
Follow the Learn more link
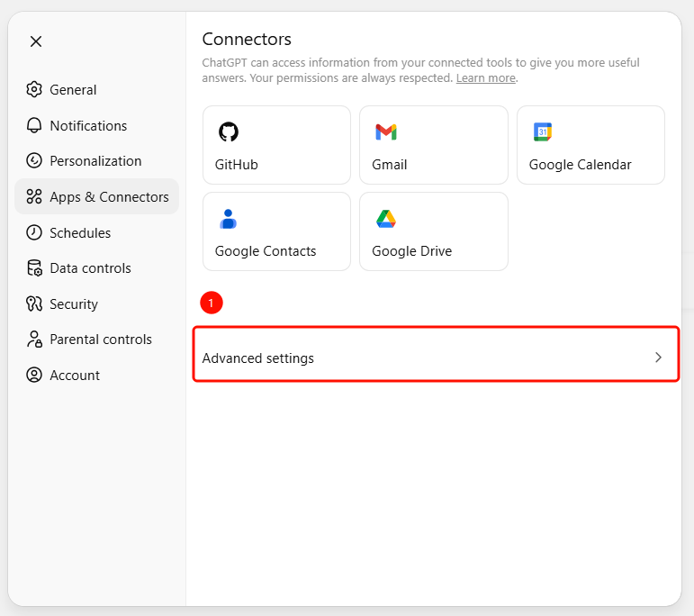coord(485,78)
